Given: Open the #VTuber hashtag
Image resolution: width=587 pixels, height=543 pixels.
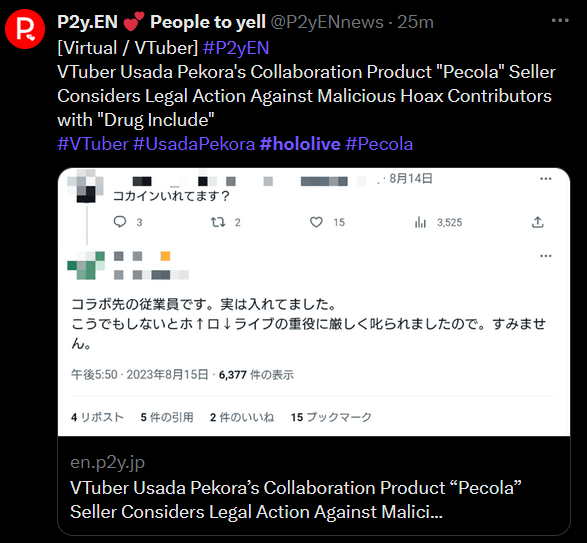Looking at the screenshot, I should pyautogui.click(x=93, y=144).
